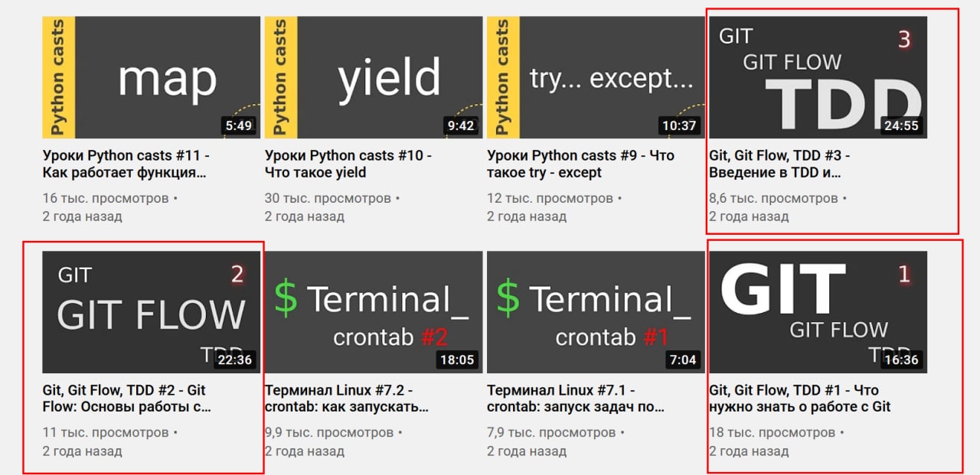
Task: Click the 22:36 duration badge
Action: [x=235, y=360]
